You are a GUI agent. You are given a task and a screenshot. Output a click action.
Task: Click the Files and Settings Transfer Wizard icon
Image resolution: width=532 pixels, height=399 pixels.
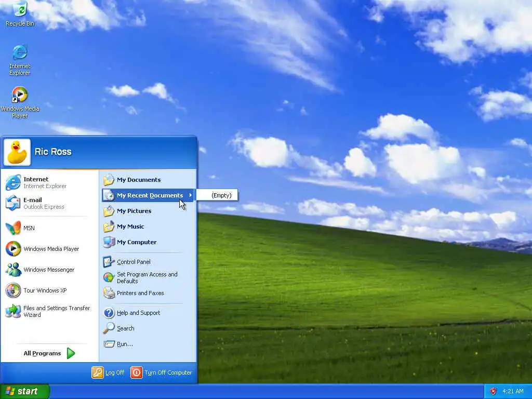point(13,311)
